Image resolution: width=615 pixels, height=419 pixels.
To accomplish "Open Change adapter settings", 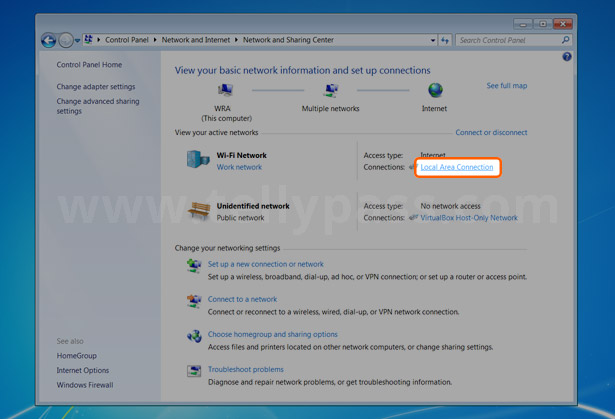I will (x=96, y=87).
